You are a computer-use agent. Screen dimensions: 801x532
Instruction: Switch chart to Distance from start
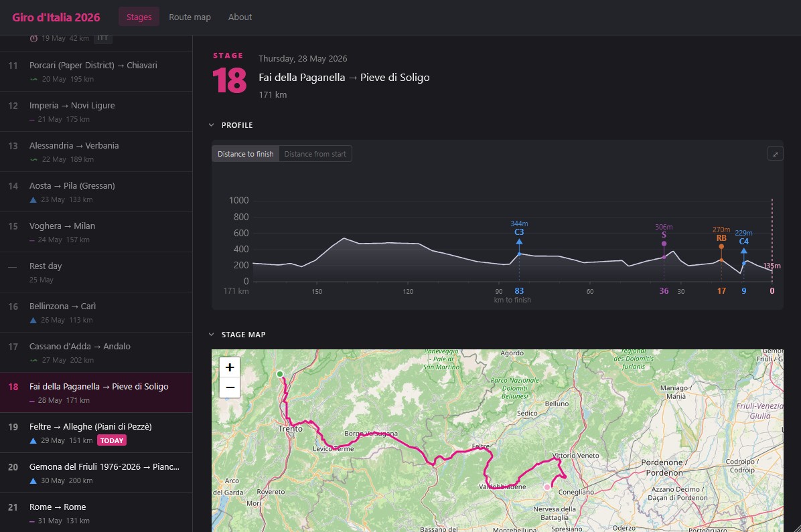point(315,154)
